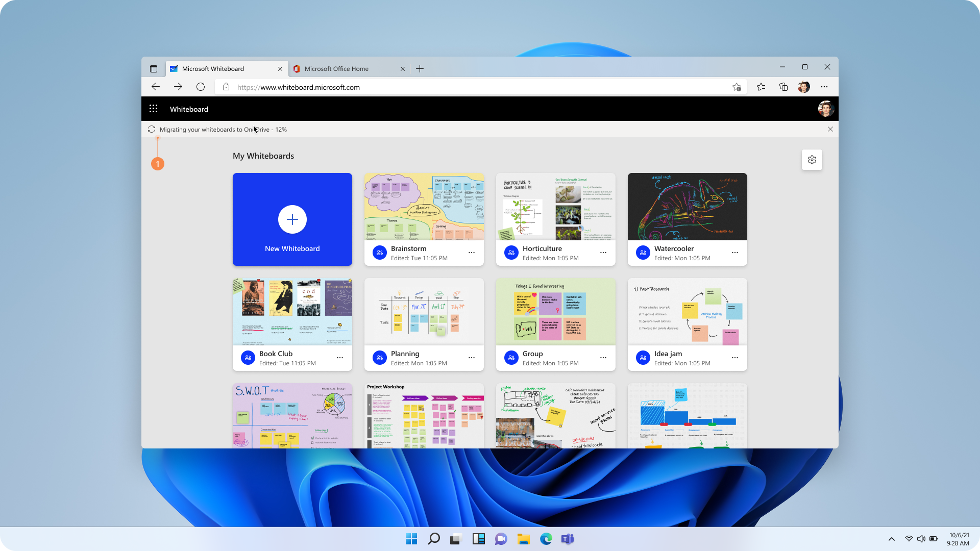Open your account profile picture in Whiteboard
Image resolution: width=980 pixels, height=551 pixels.
(825, 109)
